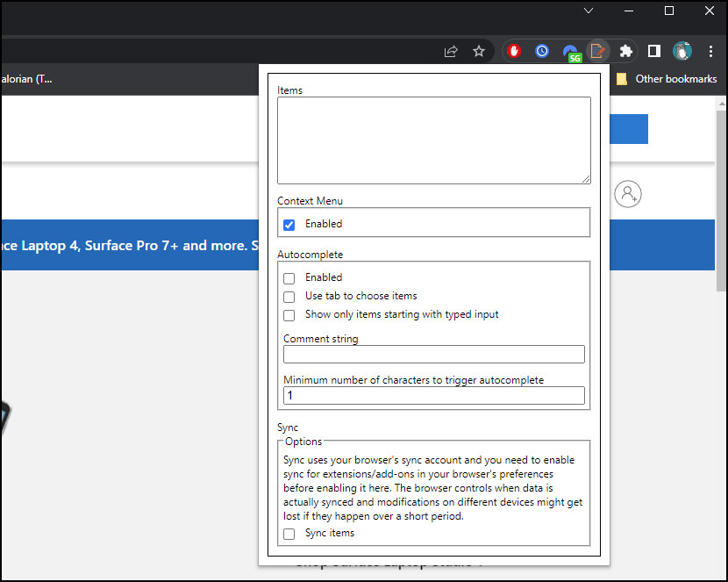The height and width of the screenshot is (582, 728).
Task: Enable the Autocomplete feature checkbox
Action: pyautogui.click(x=289, y=278)
